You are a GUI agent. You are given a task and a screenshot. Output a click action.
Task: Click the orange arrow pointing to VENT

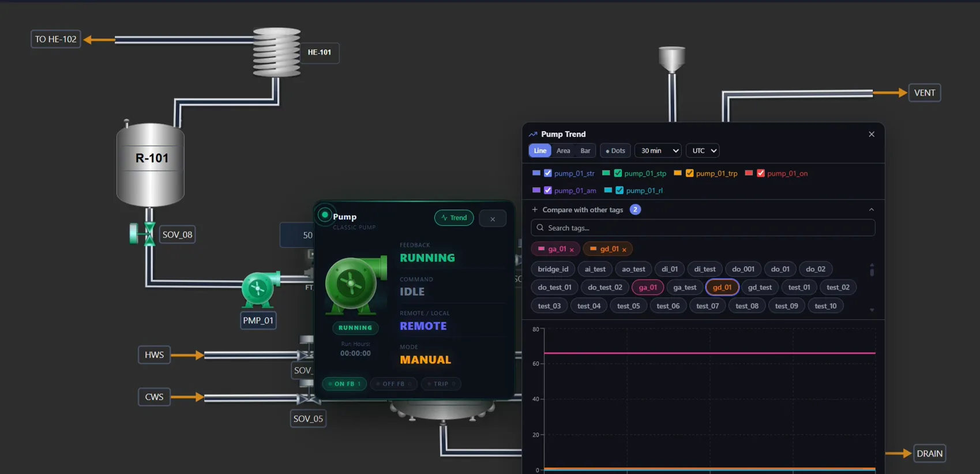890,93
